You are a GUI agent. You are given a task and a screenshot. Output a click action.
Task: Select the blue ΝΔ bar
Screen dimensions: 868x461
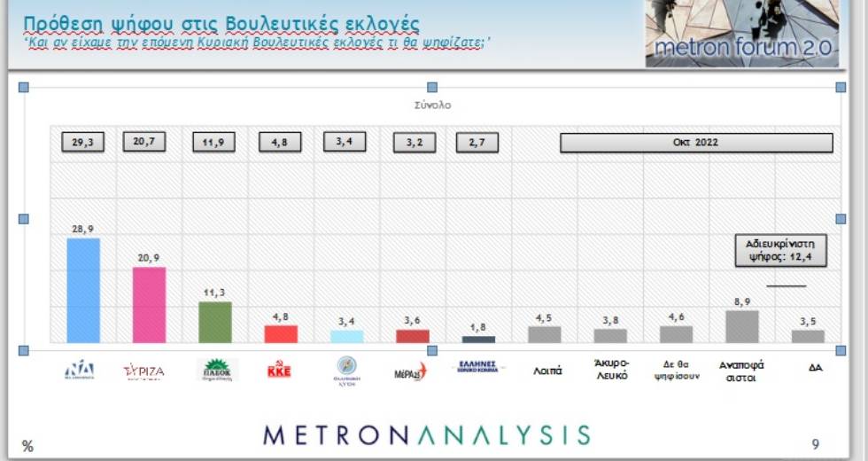click(x=83, y=291)
